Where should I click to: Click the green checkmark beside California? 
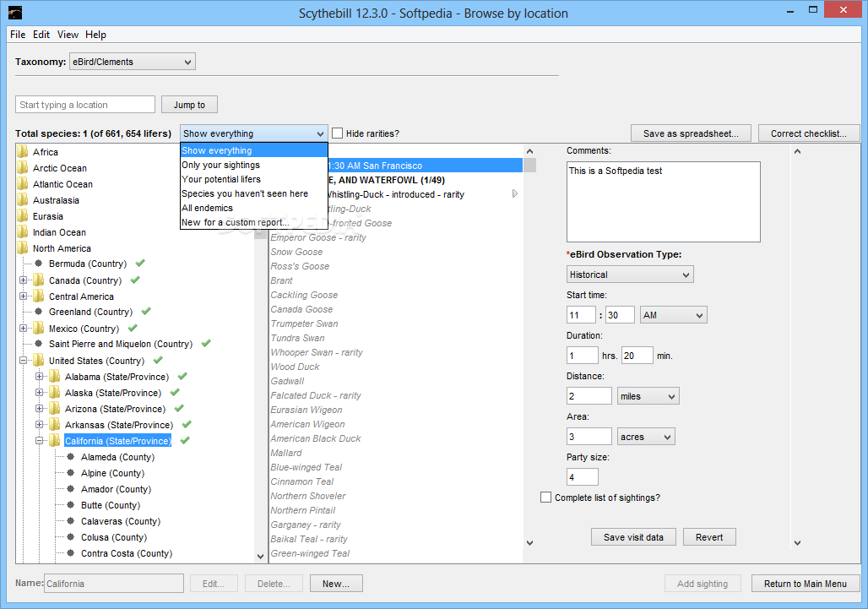(x=185, y=440)
